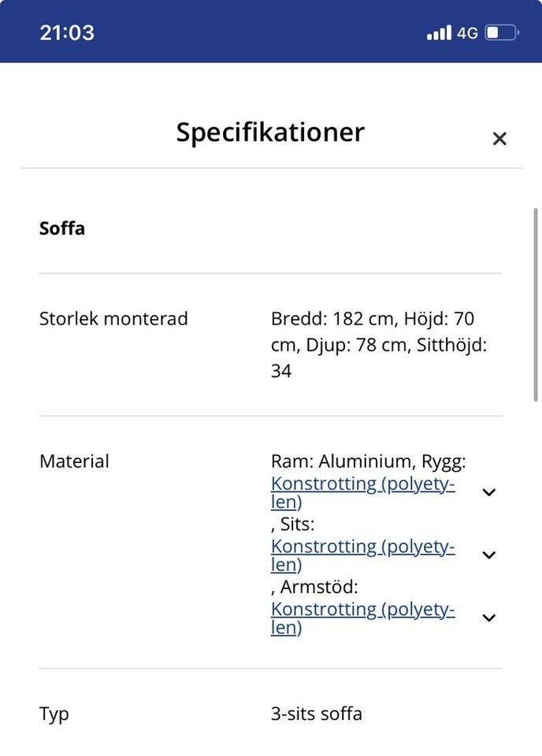Close the Specifikationer panel with the X
Screen dimensions: 542x756
pos(499,139)
